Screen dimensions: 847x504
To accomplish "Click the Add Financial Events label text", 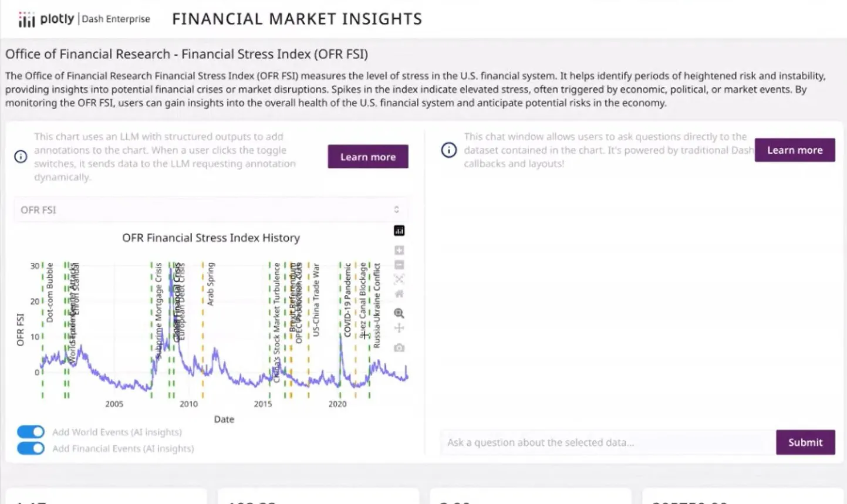I will (x=123, y=449).
